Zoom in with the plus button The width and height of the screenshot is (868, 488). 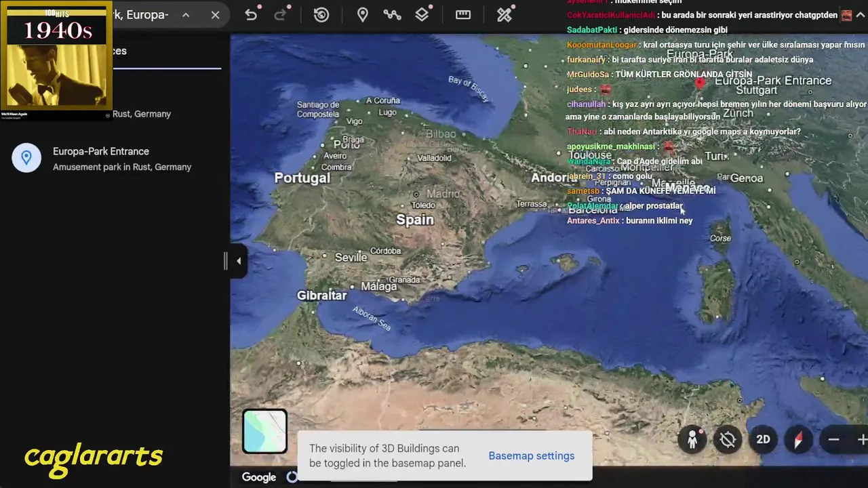(x=862, y=440)
